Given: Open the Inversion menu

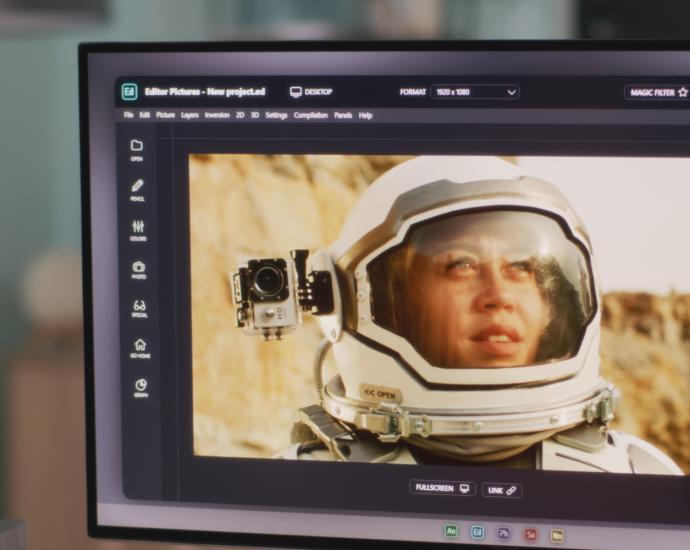Looking at the screenshot, I should [x=217, y=115].
